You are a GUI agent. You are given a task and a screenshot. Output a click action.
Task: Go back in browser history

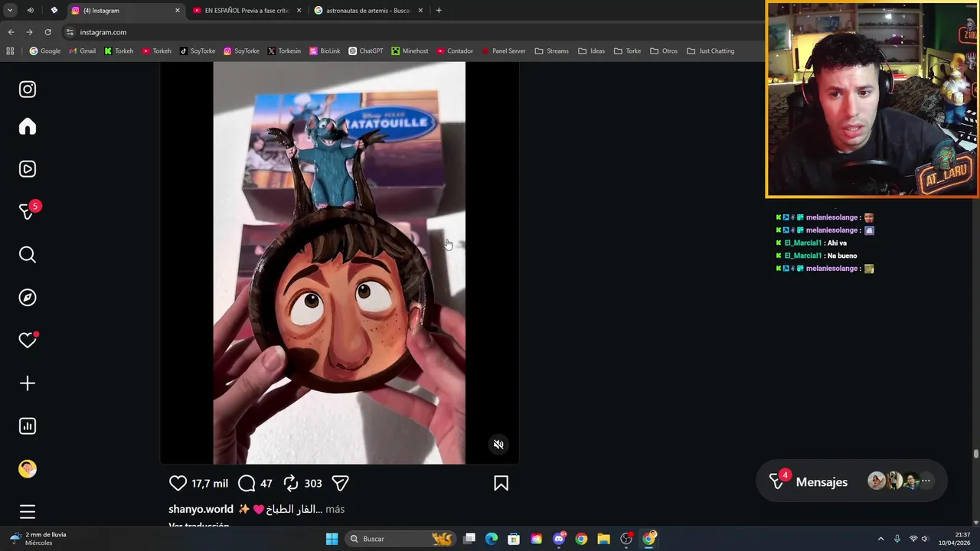click(11, 32)
